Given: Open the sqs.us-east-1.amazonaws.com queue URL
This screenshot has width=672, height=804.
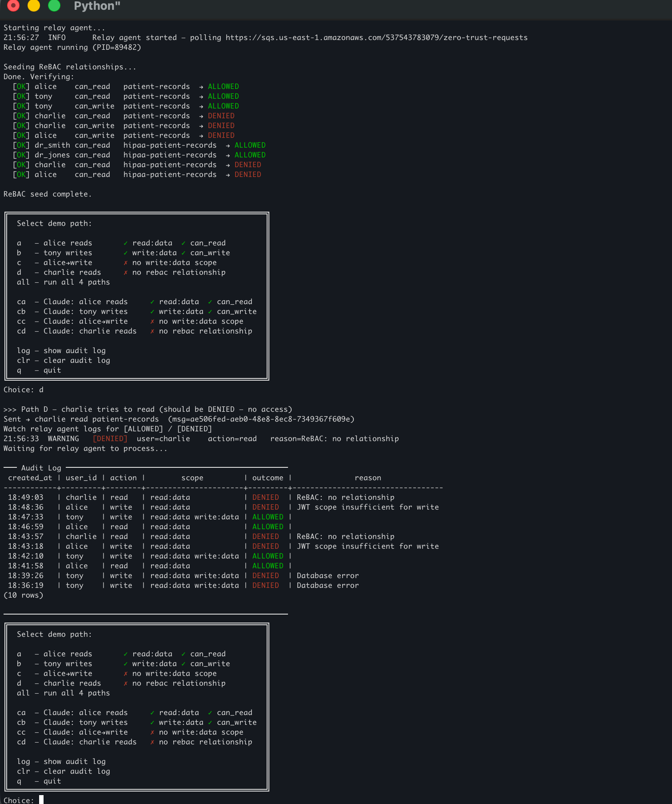Looking at the screenshot, I should click(376, 38).
